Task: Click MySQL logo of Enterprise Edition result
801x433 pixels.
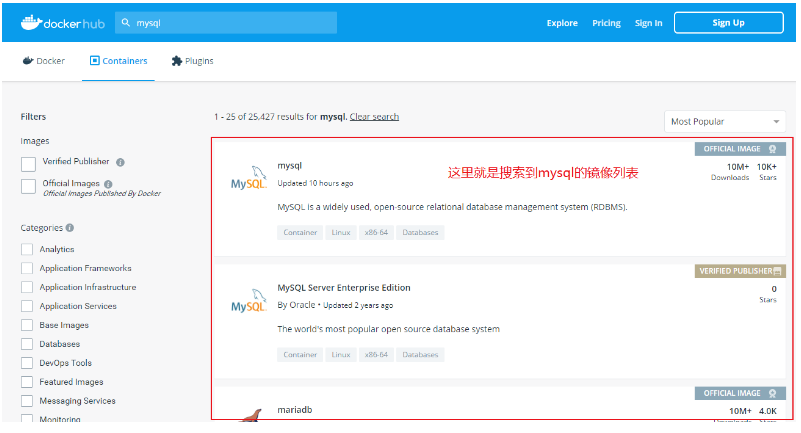Action: pos(249,301)
